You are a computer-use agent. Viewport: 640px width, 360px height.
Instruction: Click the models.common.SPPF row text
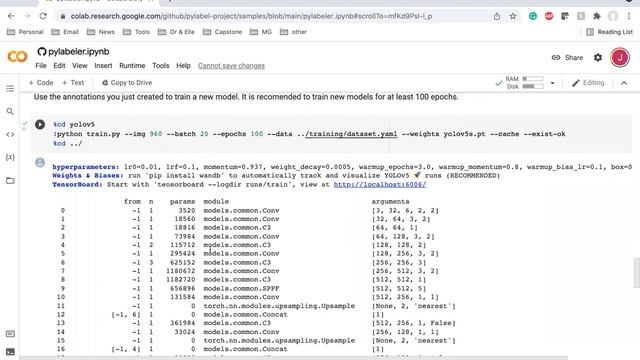point(241,288)
